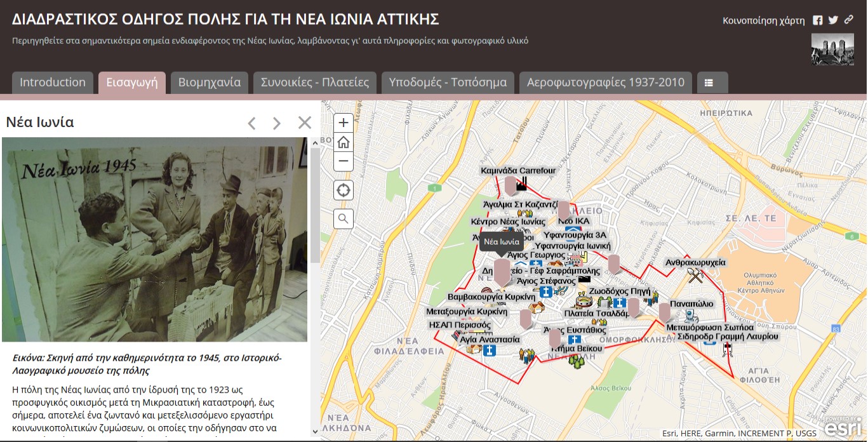The image size is (868, 442).
Task: Open the Νέα Ιωνία 1945 photo
Action: click(x=154, y=239)
